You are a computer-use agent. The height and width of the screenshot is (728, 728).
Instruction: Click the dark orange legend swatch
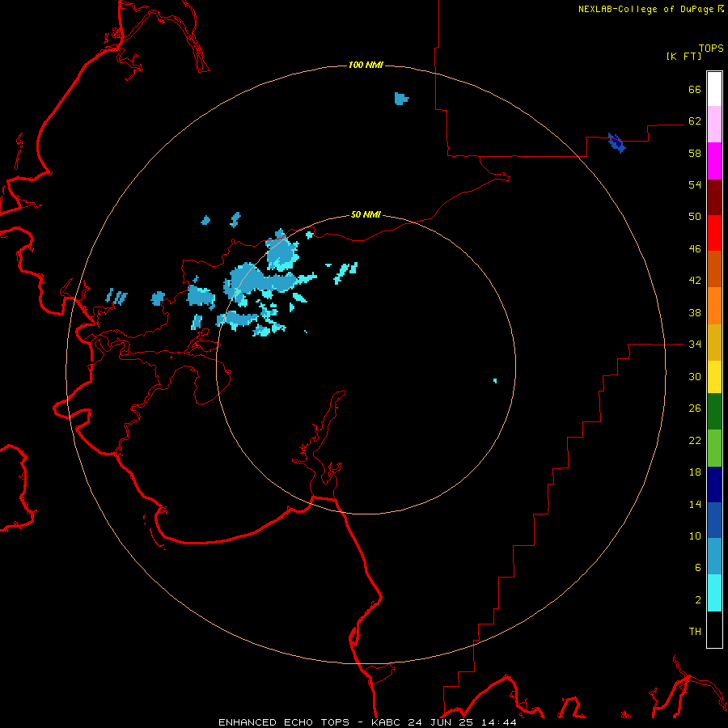pyautogui.click(x=714, y=269)
